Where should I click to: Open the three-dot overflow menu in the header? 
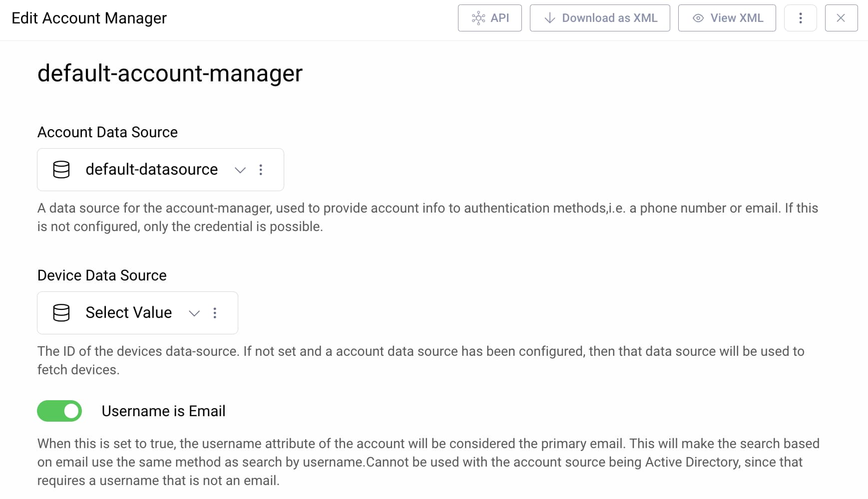[800, 18]
